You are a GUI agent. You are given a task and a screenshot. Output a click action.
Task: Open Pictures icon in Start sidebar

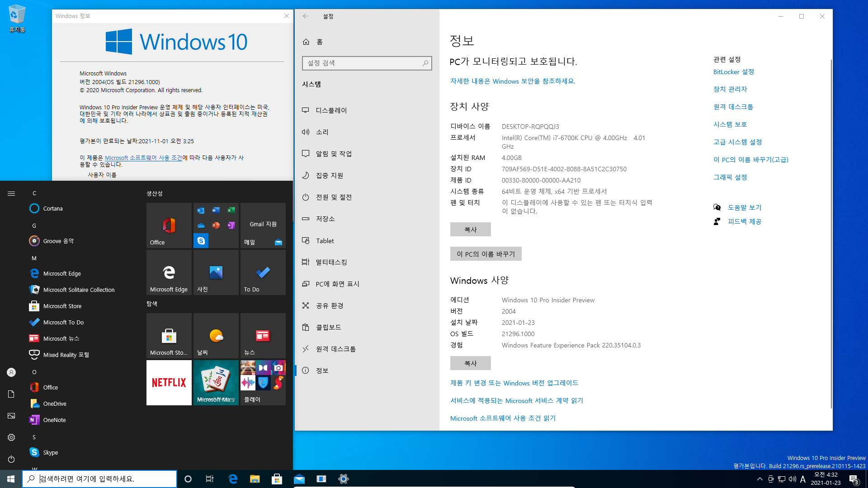coord(11,416)
